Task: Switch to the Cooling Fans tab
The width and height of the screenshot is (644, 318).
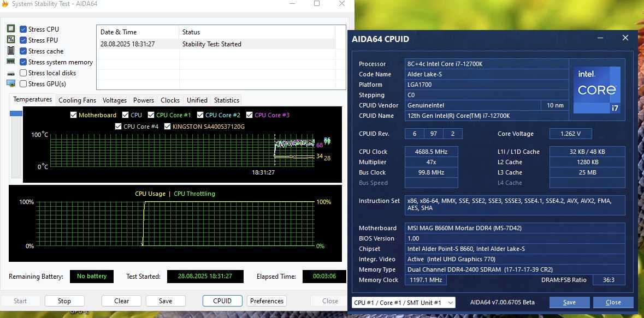Action: point(77,100)
